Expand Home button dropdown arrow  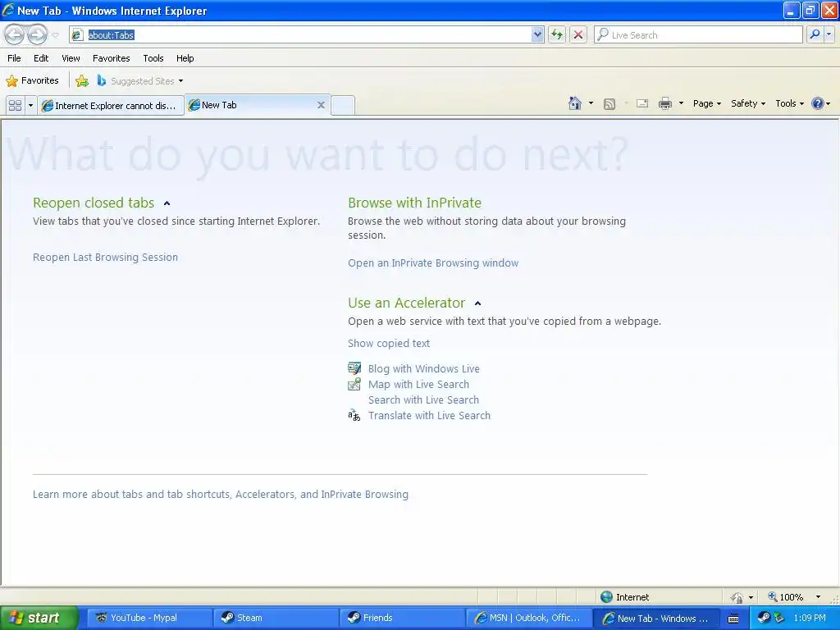tap(591, 103)
